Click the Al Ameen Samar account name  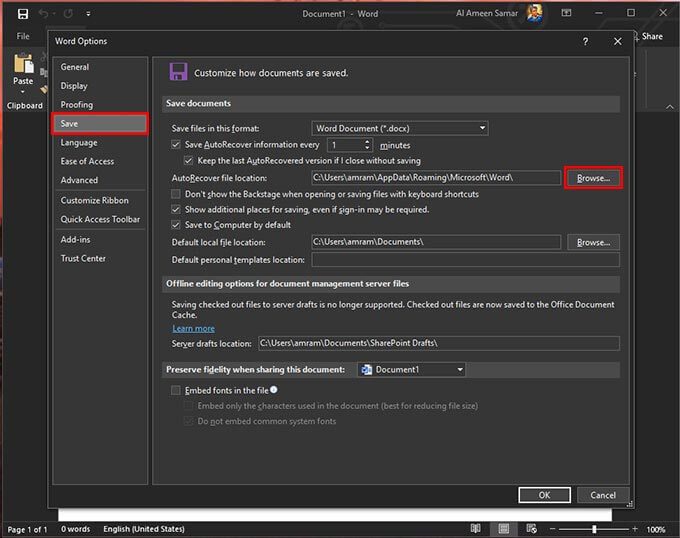pyautogui.click(x=487, y=13)
